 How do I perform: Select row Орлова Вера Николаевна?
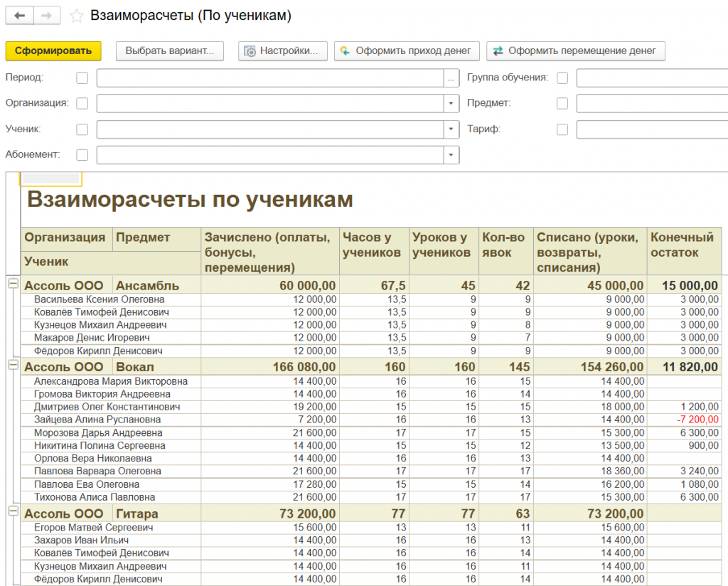click(371, 459)
